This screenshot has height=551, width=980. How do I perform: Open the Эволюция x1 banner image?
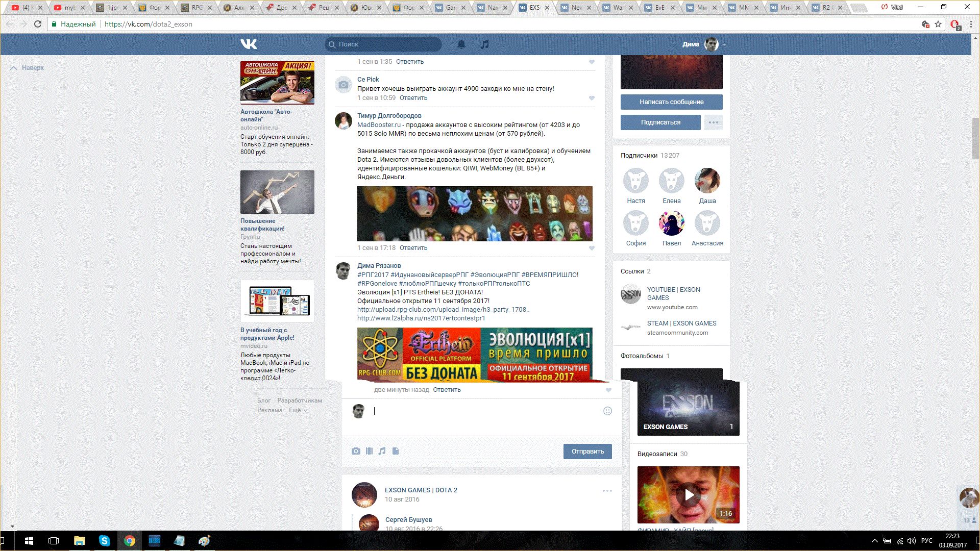pyautogui.click(x=475, y=355)
